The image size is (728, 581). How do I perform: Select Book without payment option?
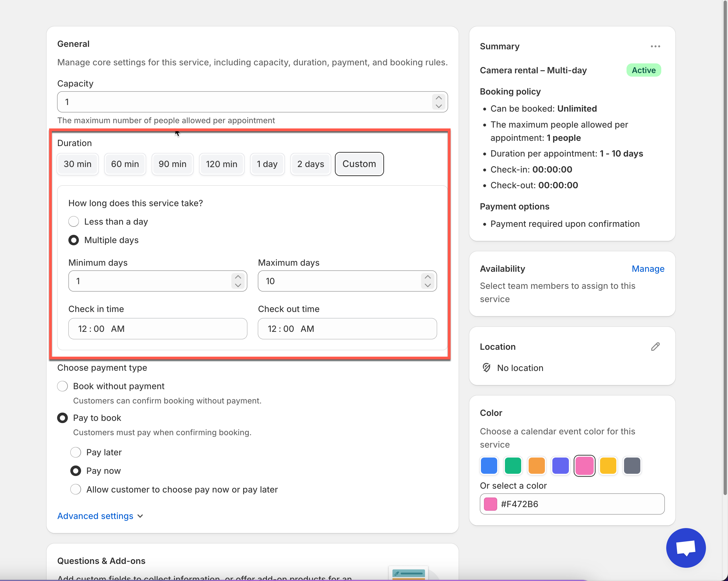click(63, 386)
